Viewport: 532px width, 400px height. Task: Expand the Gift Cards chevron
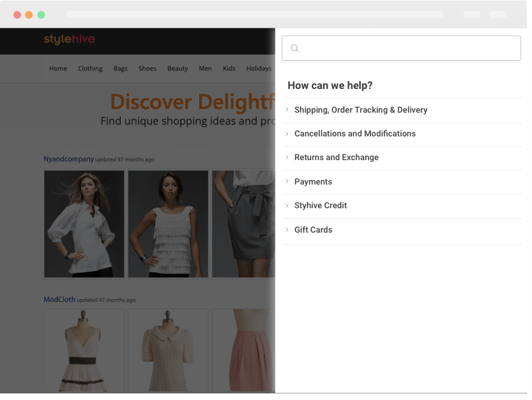tap(287, 230)
